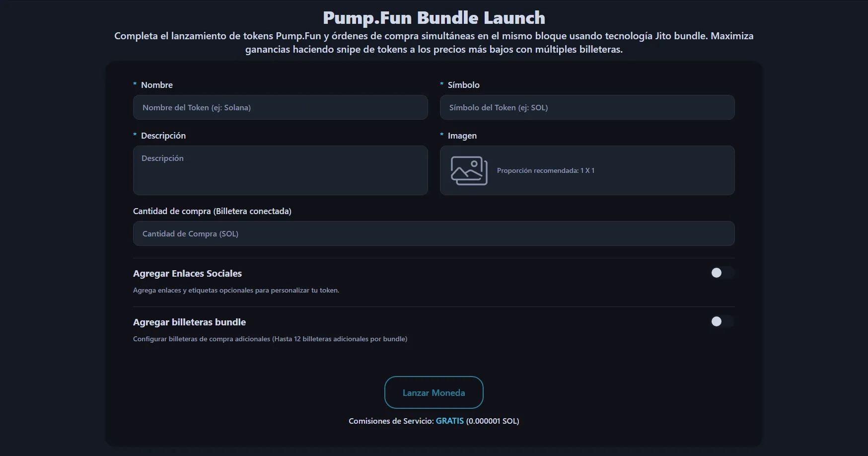The image size is (868, 456).
Task: Turn on the Agregar billeteras bundle switch
Action: point(722,321)
